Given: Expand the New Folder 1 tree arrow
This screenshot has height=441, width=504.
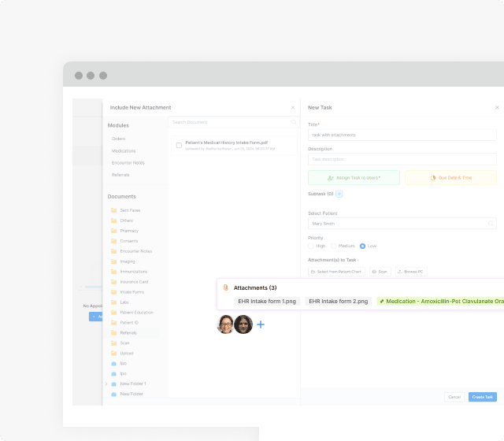Looking at the screenshot, I should click(x=106, y=384).
